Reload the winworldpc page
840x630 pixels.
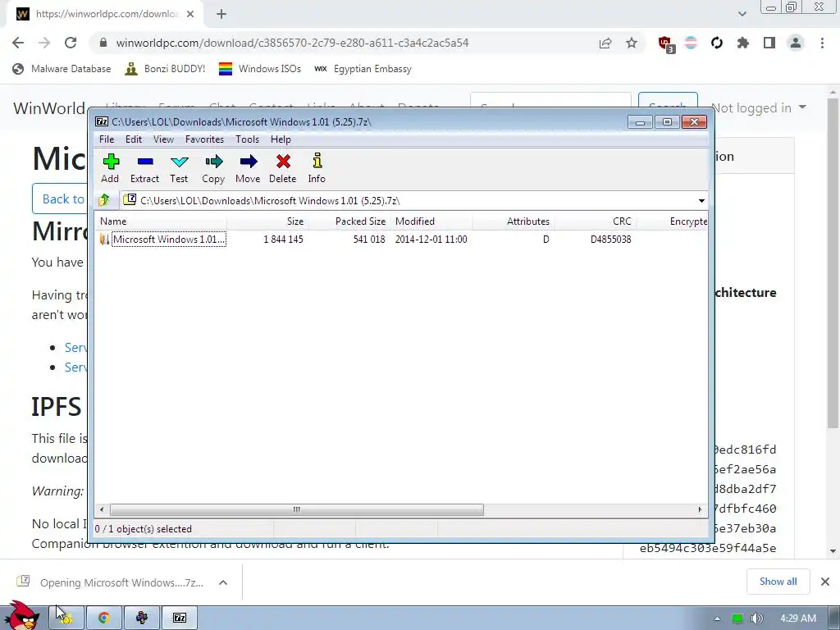pyautogui.click(x=71, y=43)
